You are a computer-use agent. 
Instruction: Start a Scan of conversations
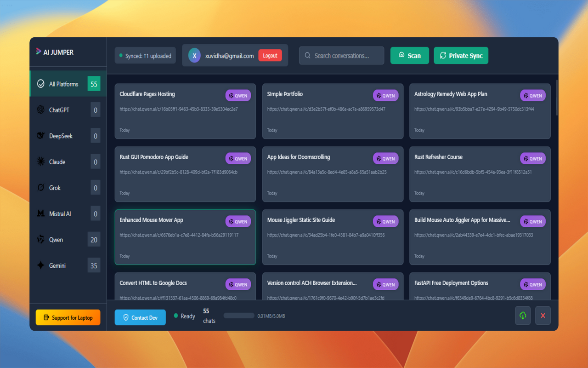409,56
